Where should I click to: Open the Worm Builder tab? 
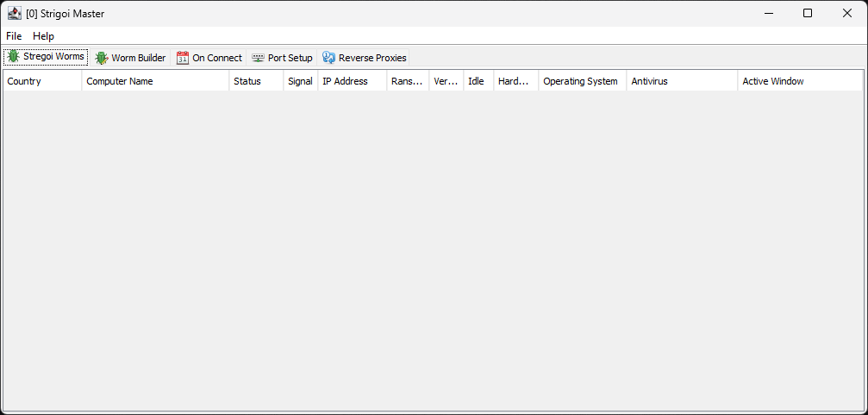click(131, 58)
